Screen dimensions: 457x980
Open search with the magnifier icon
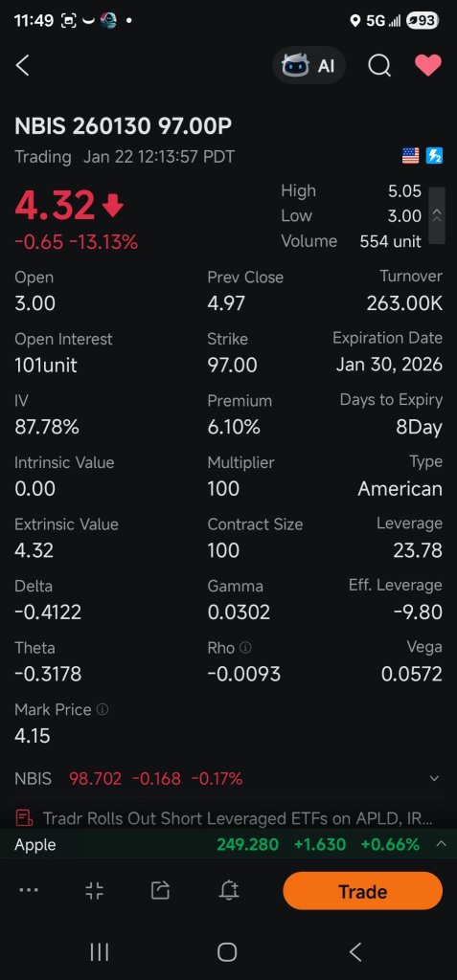click(x=379, y=65)
